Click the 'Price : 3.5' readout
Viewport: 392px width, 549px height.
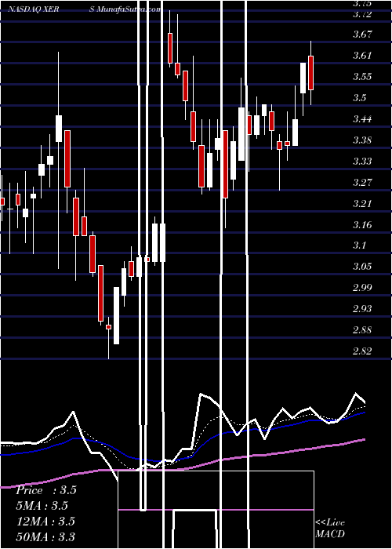(x=45, y=490)
